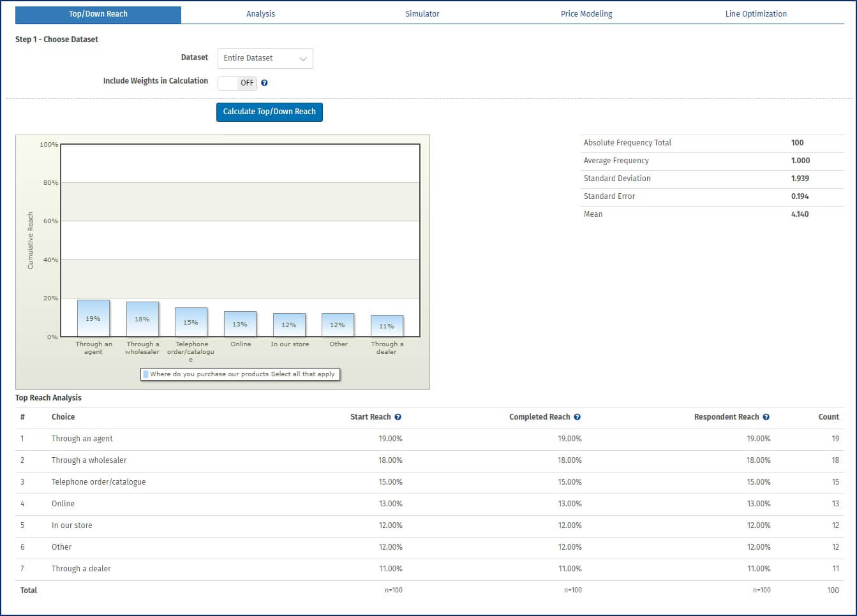Viewport: 857px width, 616px height.
Task: Click Start Reach help icon
Action: point(398,417)
